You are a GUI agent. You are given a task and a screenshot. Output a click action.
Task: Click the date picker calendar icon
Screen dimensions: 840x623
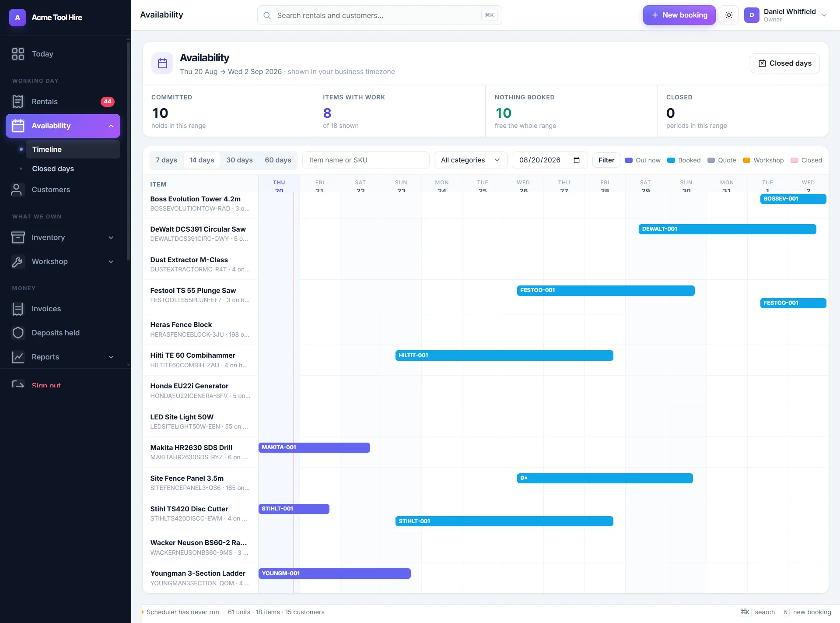577,160
